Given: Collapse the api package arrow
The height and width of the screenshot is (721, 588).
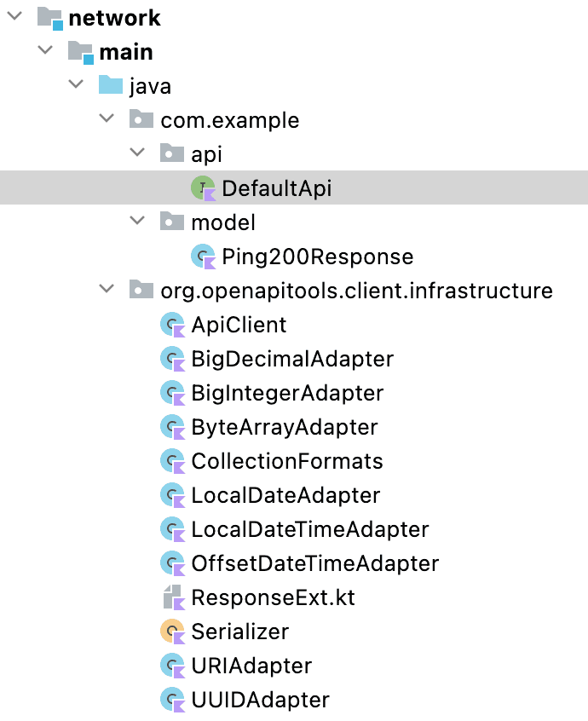Looking at the screenshot, I should (x=137, y=153).
